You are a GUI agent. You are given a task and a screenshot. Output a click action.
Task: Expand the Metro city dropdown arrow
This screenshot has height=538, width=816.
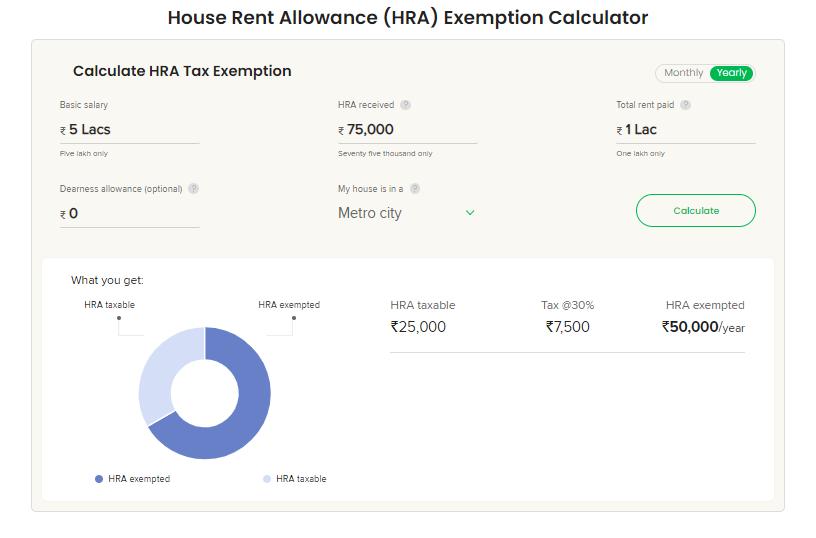(470, 213)
